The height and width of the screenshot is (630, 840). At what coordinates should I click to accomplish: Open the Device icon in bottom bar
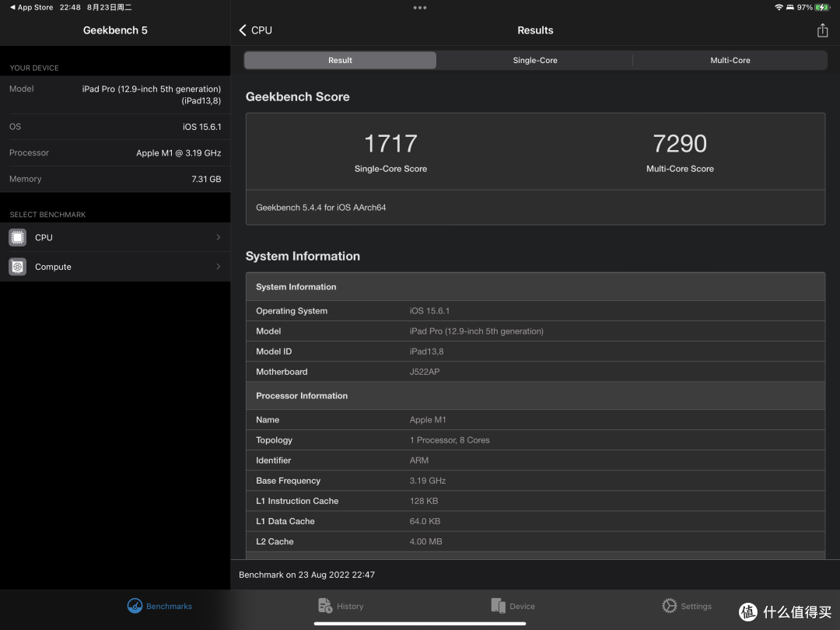click(499, 606)
